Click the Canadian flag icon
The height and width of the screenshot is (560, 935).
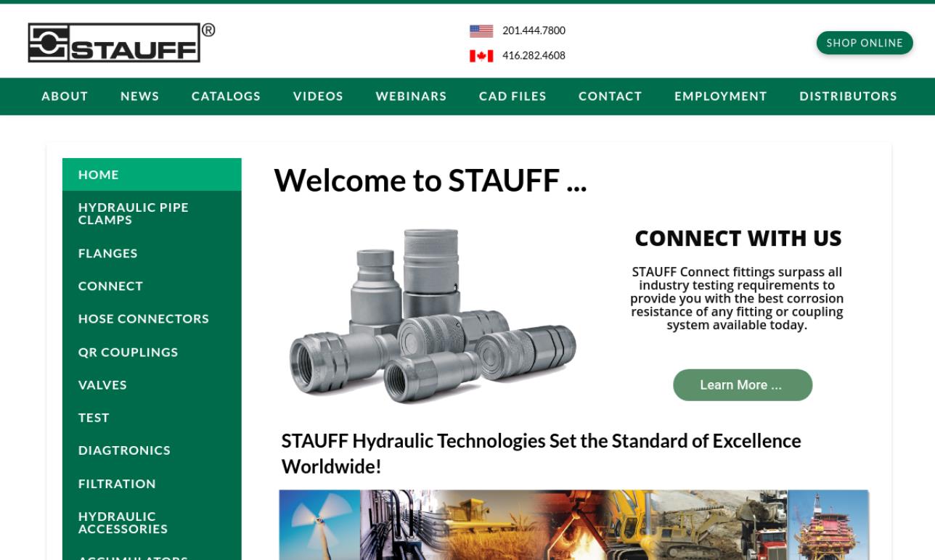[x=480, y=55]
